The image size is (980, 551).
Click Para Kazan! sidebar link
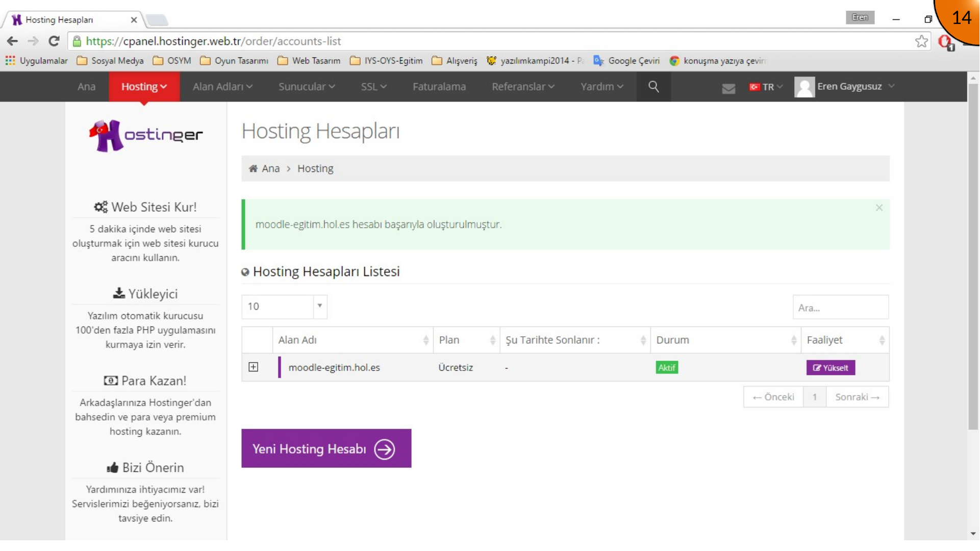coord(146,381)
